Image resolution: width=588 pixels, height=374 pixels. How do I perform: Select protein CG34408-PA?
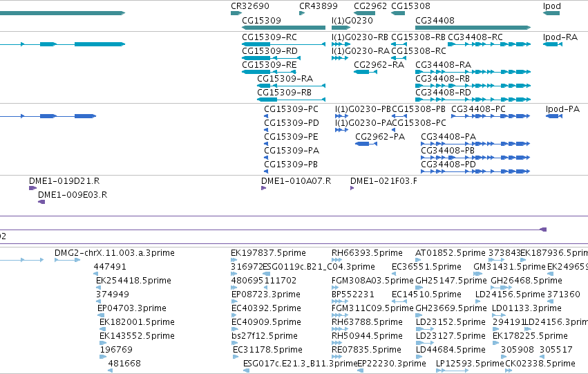[x=475, y=144]
